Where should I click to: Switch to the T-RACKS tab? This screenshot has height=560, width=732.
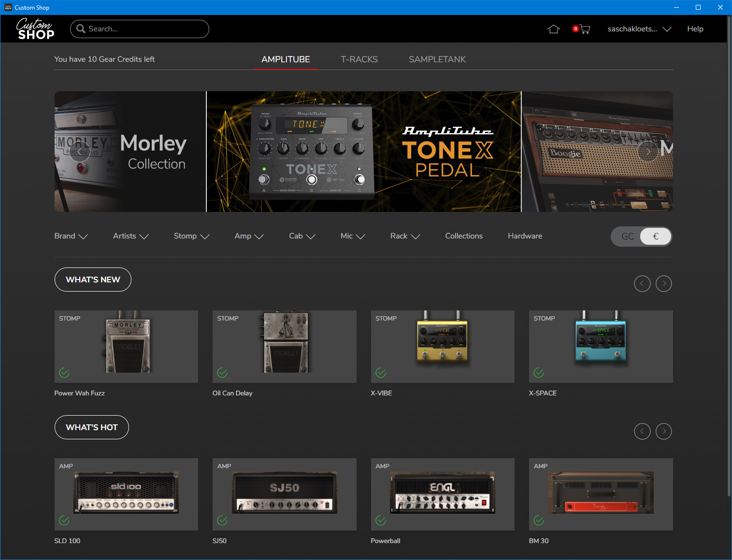359,59
